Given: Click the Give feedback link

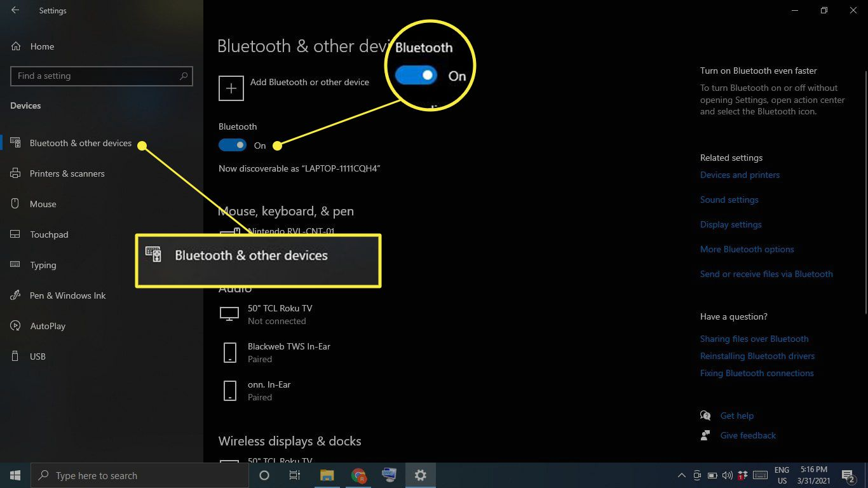Looking at the screenshot, I should (748, 435).
